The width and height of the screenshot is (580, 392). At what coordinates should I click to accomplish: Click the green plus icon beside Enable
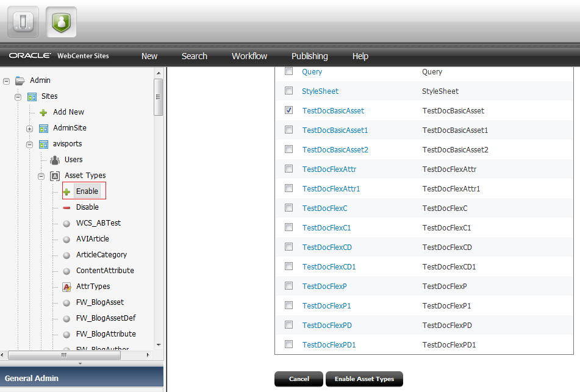click(66, 192)
